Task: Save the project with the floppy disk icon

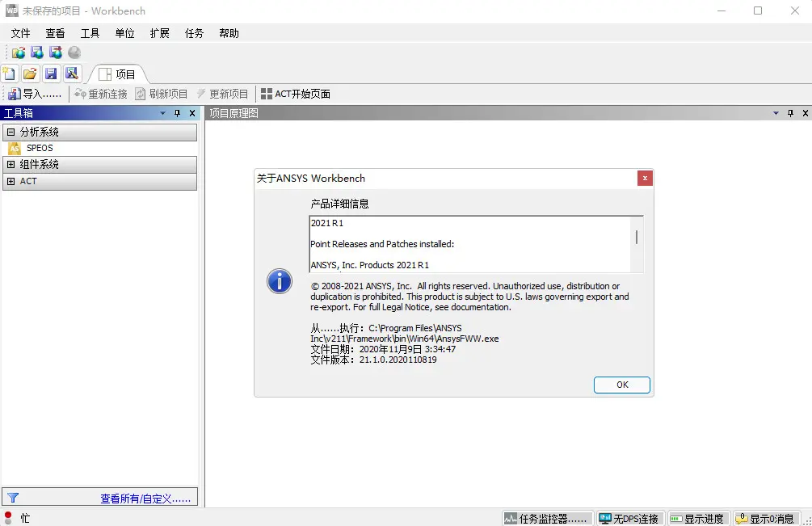Action: click(51, 74)
